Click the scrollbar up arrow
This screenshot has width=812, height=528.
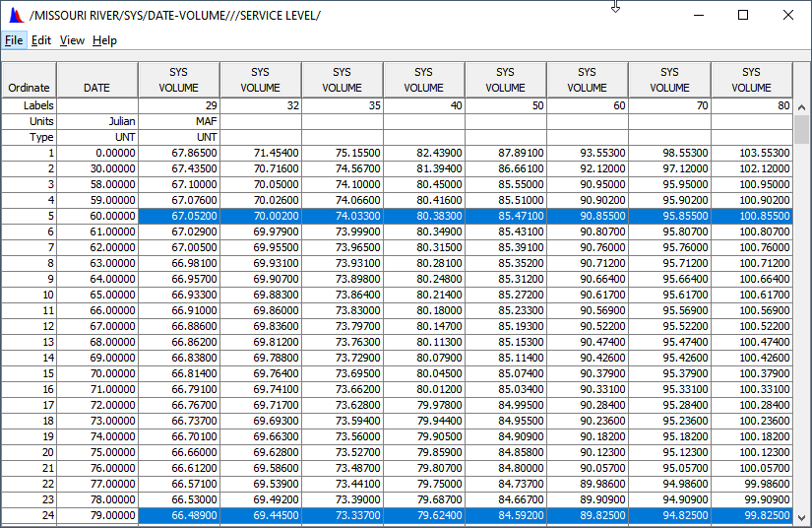(x=802, y=105)
